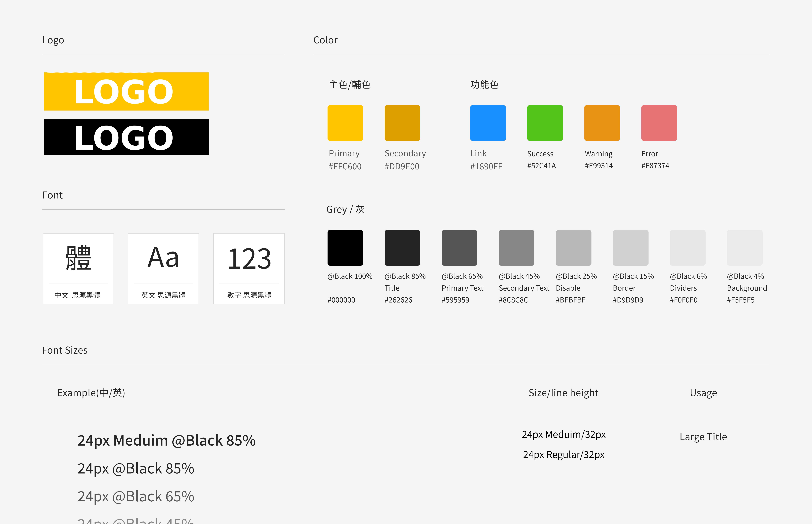The image size is (812, 524).
Task: Click the Link blue #1890FF swatch
Action: point(488,123)
